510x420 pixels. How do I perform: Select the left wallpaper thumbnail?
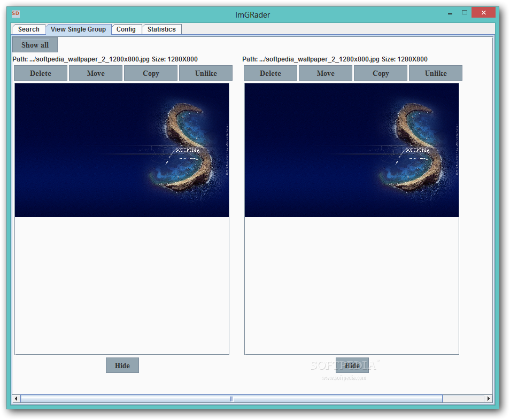(x=122, y=150)
